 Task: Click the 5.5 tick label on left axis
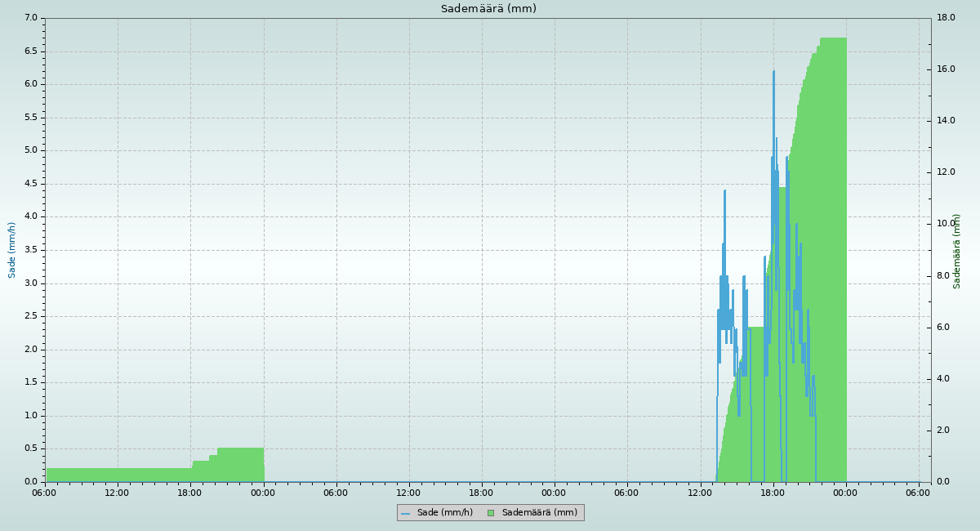point(31,118)
